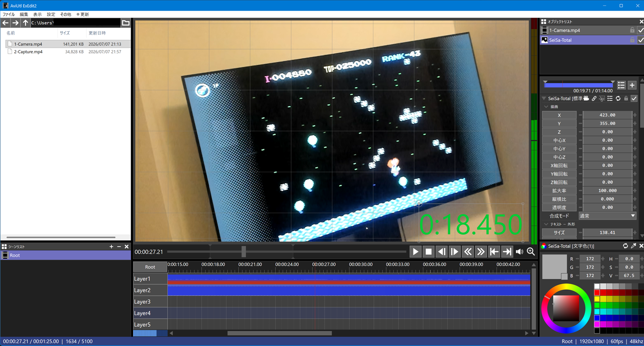Jump to the end of the timeline
The image size is (644, 346).
pyautogui.click(x=507, y=252)
